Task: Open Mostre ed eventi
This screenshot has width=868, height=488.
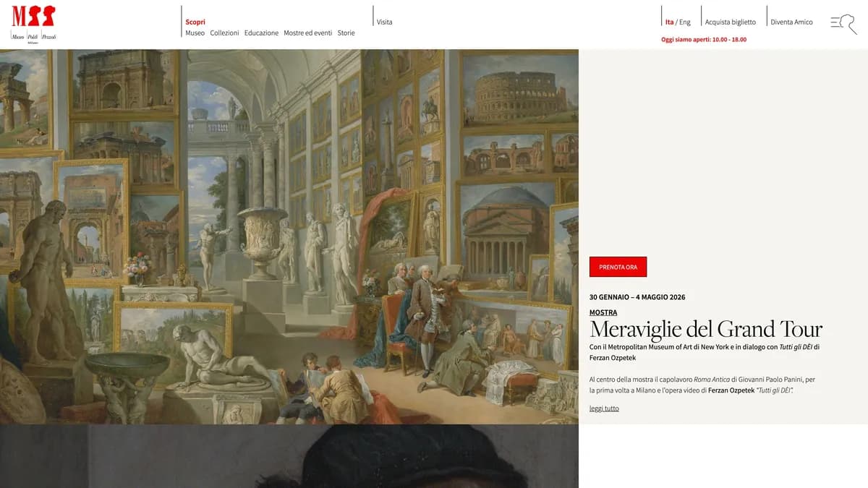Action: point(307,33)
